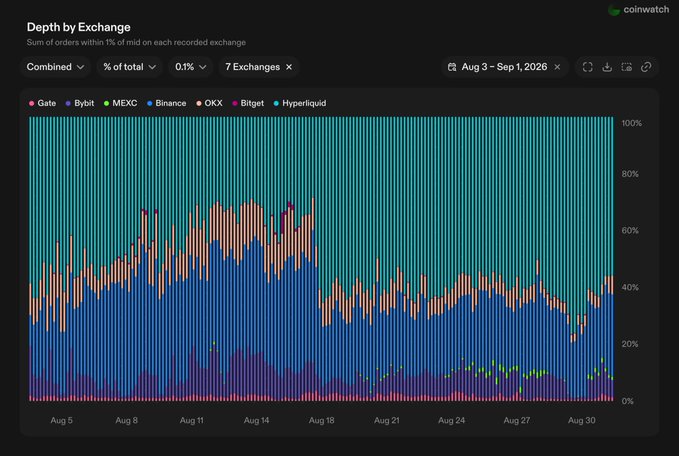Open the 0.1% depth dropdown
Viewport: 679px width, 456px height.
tap(191, 67)
